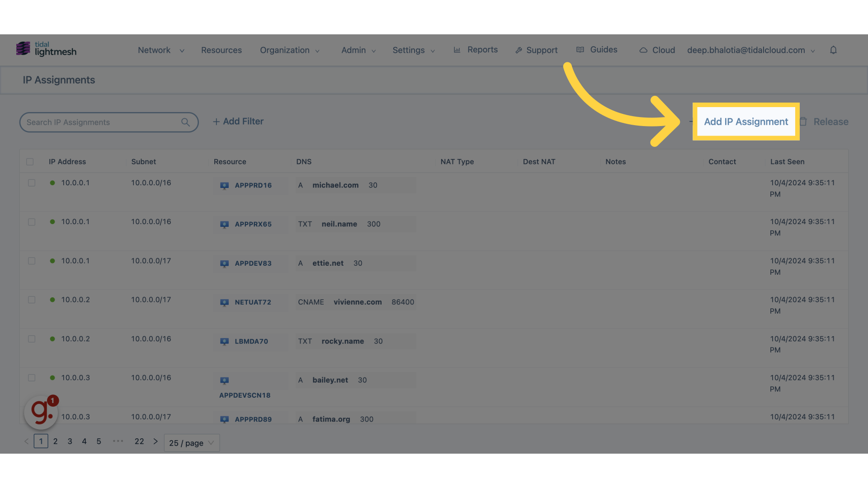Click the LBMDA70 resource icon
Viewport: 868px width, 488px height.
pyautogui.click(x=225, y=341)
